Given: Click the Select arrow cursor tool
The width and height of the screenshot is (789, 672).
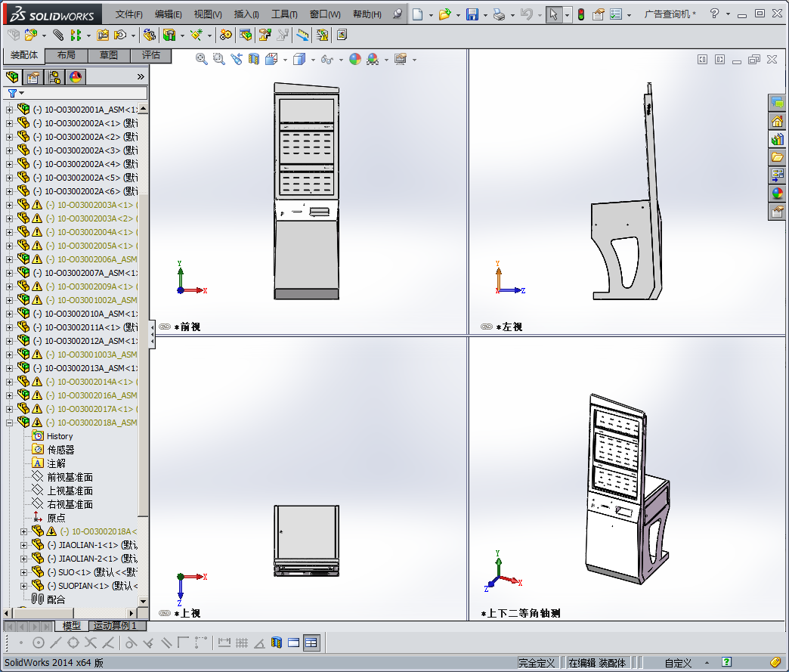Looking at the screenshot, I should point(553,14).
